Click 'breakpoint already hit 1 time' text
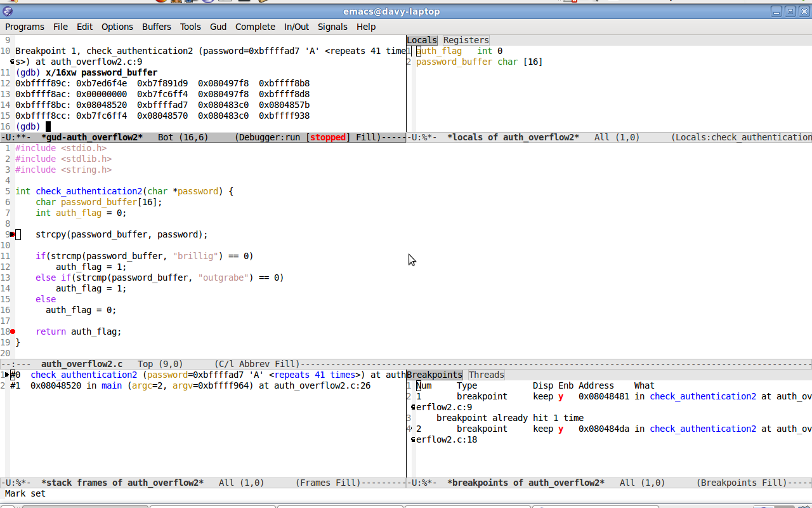This screenshot has width=812, height=508. pyautogui.click(x=510, y=418)
